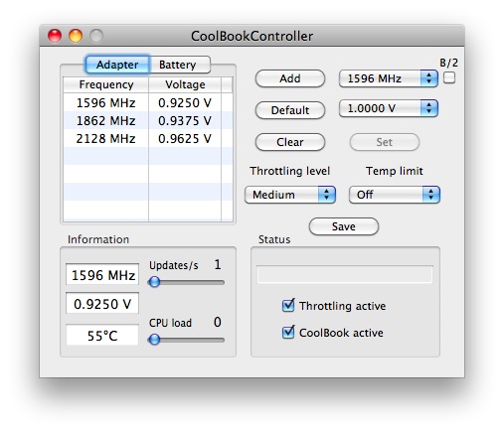This screenshot has width=504, height=432.
Task: Select the 1862 MHz table row
Action: (148, 121)
